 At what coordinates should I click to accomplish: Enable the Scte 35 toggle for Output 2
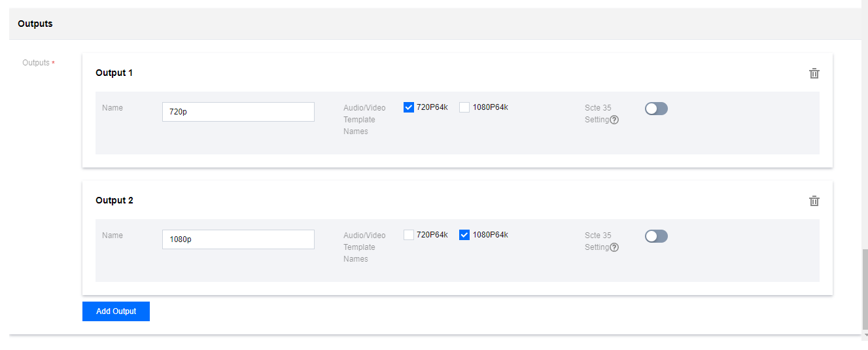[656, 236]
